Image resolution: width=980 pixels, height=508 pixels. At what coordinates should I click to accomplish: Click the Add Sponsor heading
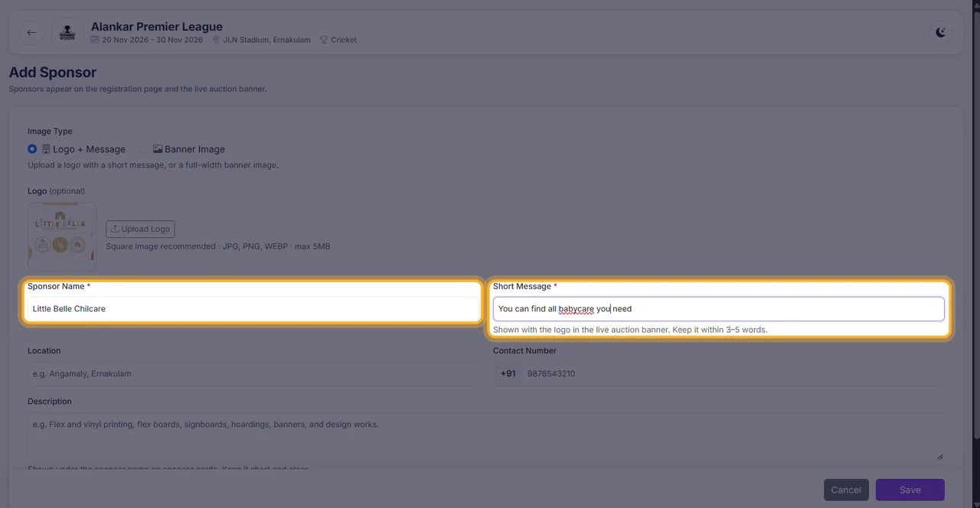(53, 73)
